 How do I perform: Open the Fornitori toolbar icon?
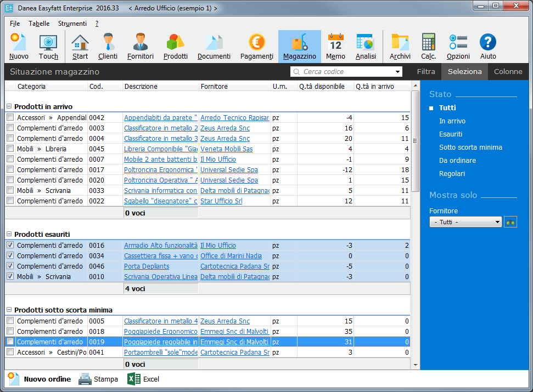click(141, 47)
